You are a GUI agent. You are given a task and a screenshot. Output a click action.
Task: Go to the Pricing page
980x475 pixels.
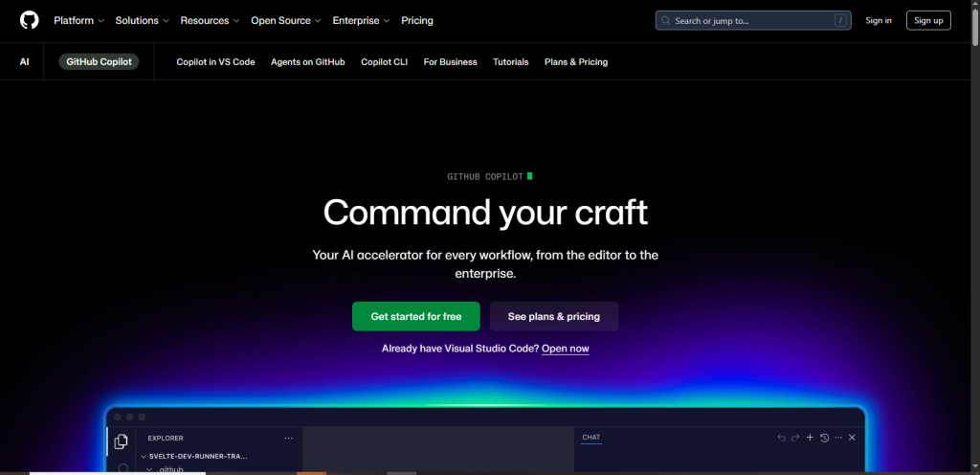click(x=417, y=21)
